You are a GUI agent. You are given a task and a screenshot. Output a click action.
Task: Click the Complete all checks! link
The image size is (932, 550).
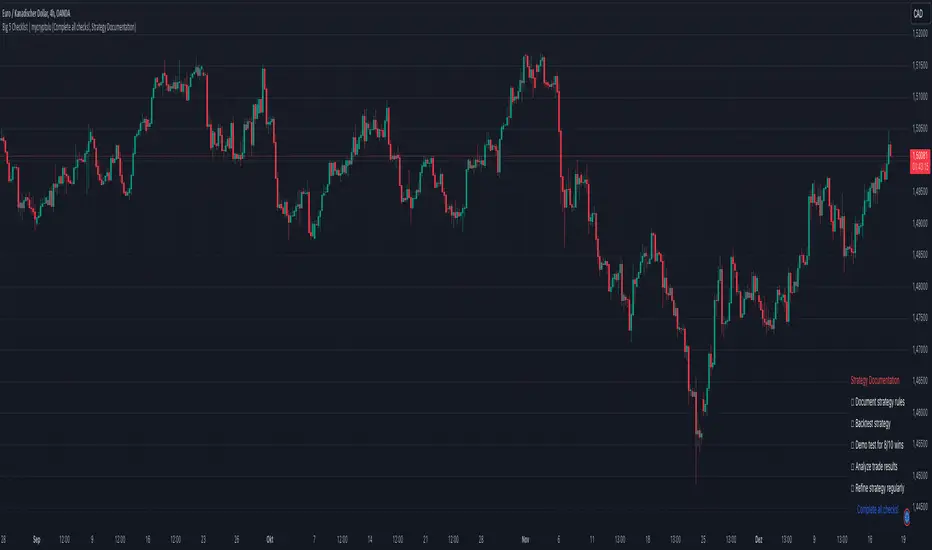[x=878, y=509]
